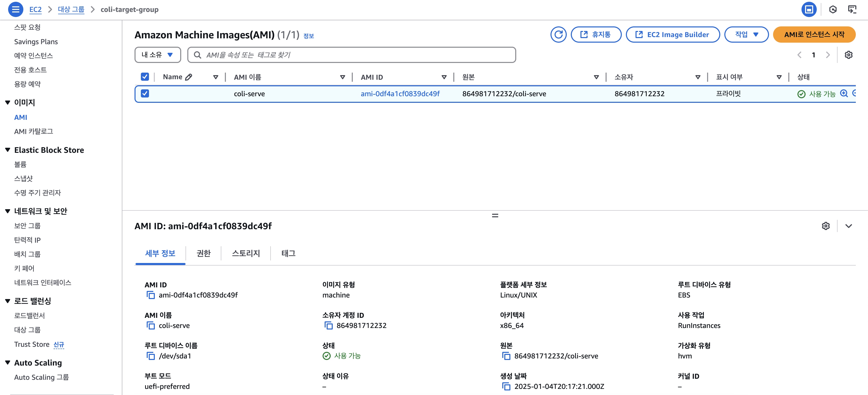The image size is (868, 395).
Task: Open detail panel settings gear
Action: click(826, 226)
